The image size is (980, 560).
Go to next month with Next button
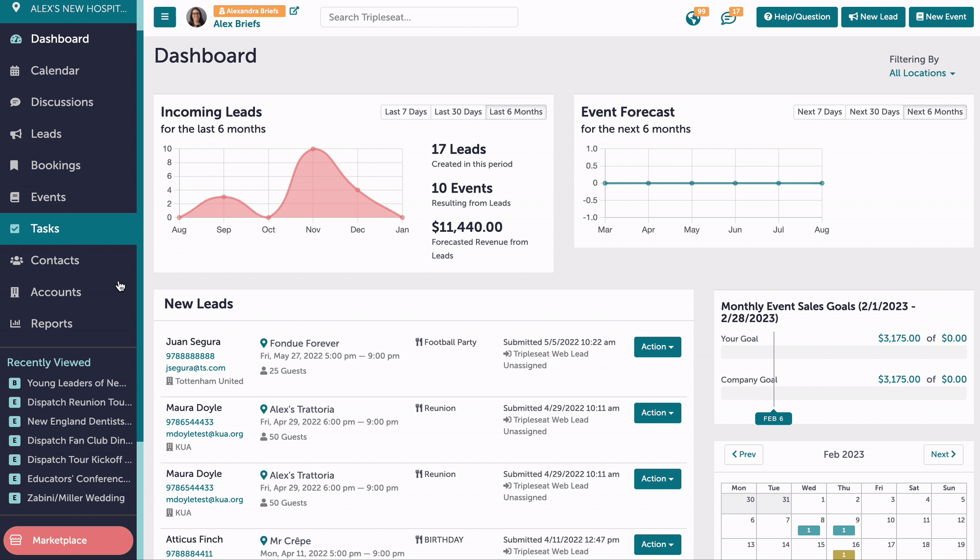(x=943, y=455)
